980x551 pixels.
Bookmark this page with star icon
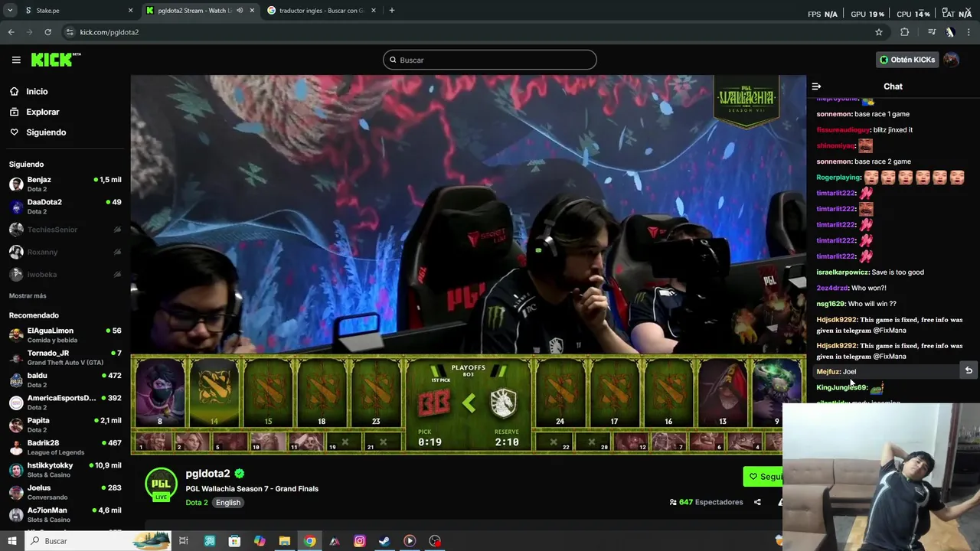pyautogui.click(x=879, y=32)
